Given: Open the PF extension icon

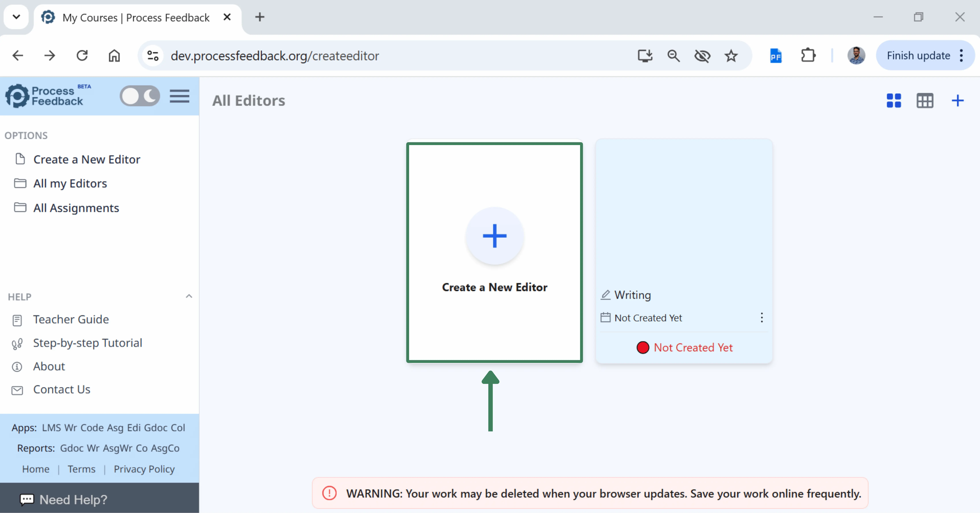Looking at the screenshot, I should pyautogui.click(x=776, y=56).
